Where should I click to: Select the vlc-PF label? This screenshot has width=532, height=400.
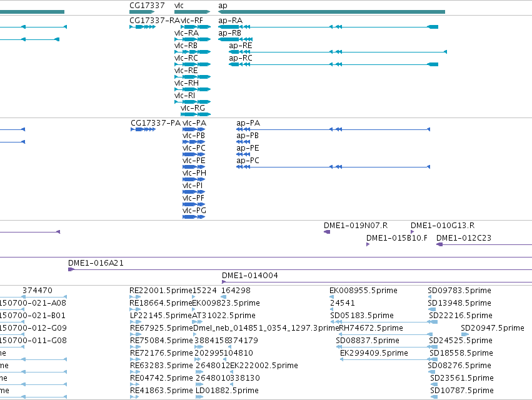tap(193, 198)
